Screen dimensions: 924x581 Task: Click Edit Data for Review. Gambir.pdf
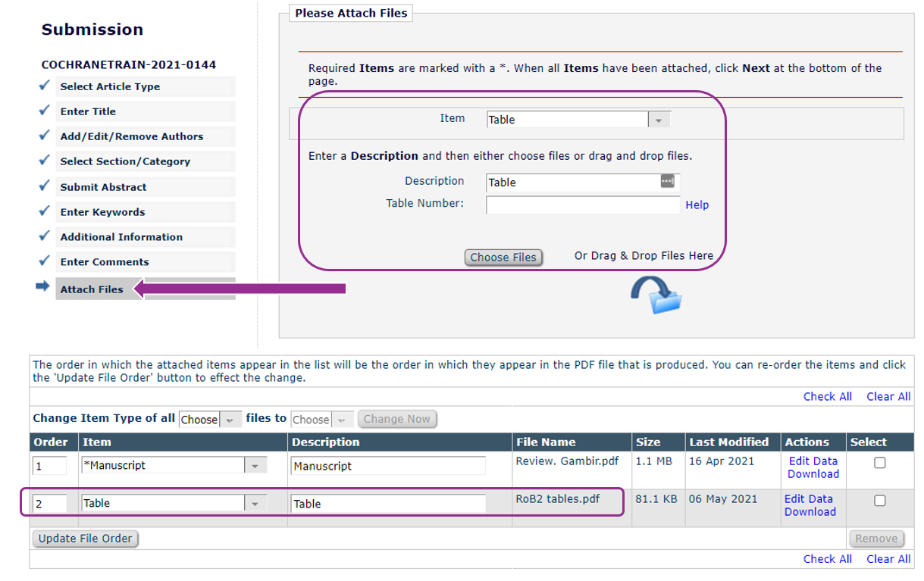[x=813, y=461]
